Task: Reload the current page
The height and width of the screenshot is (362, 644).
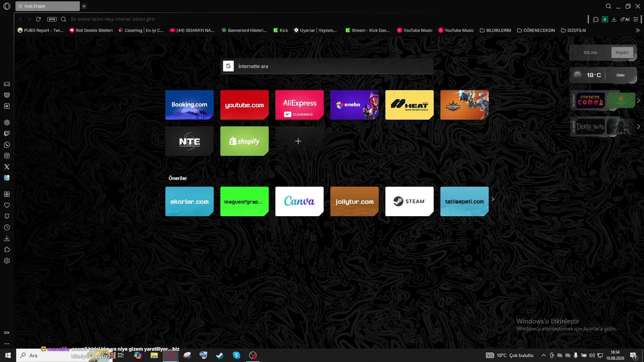Action: point(38,19)
